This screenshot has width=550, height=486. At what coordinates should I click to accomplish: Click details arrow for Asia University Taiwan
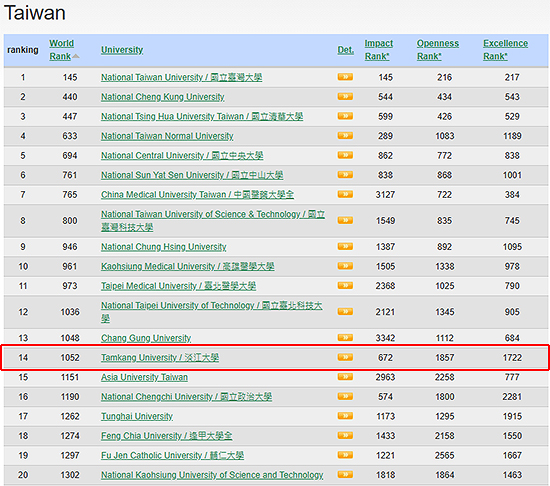pos(345,377)
